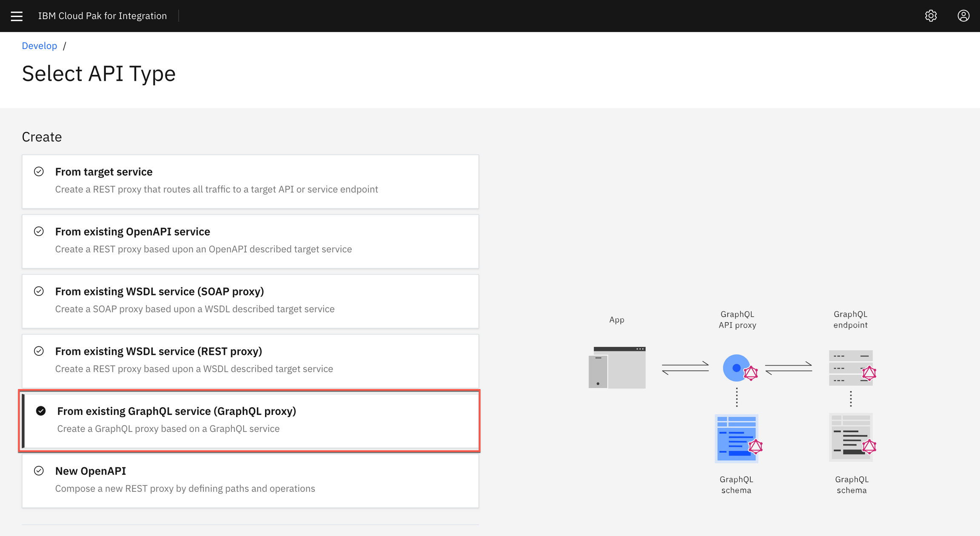This screenshot has width=980, height=536.
Task: Choose the From existing WSDL service (REST proxy) card
Action: point(250,361)
